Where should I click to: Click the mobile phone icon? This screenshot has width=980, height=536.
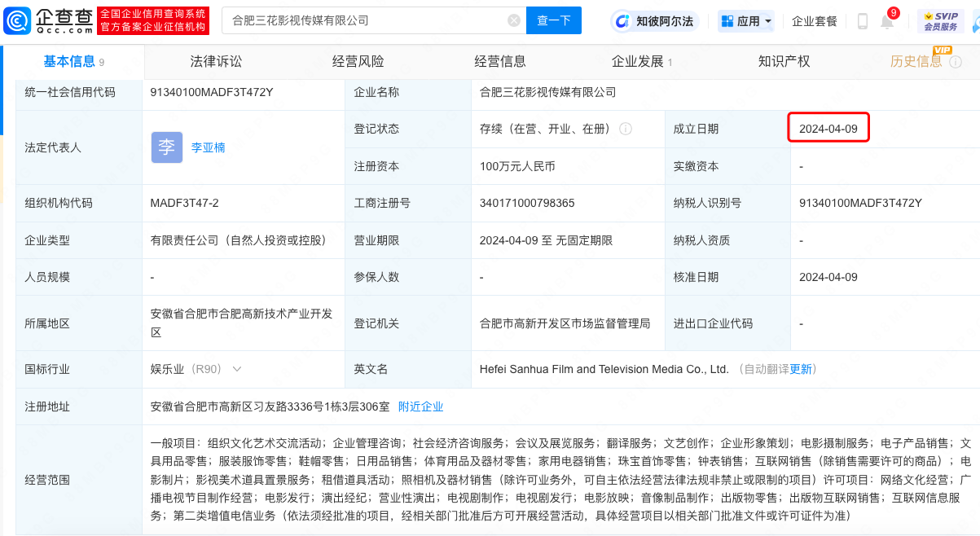click(863, 22)
